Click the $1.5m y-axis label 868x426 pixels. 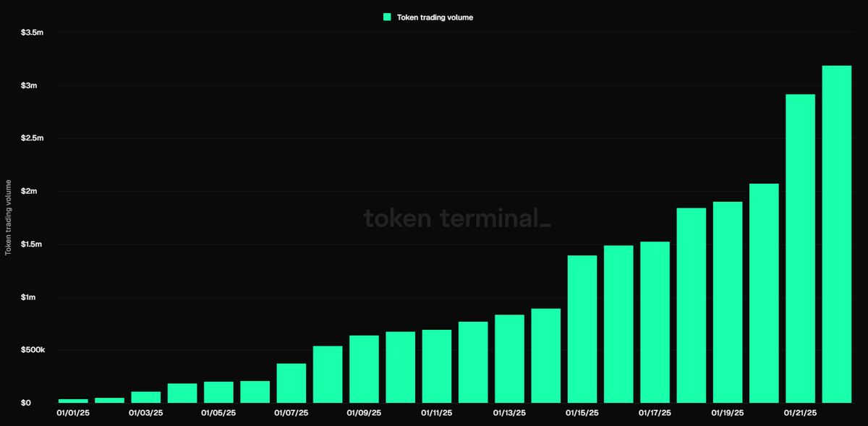pyautogui.click(x=31, y=244)
